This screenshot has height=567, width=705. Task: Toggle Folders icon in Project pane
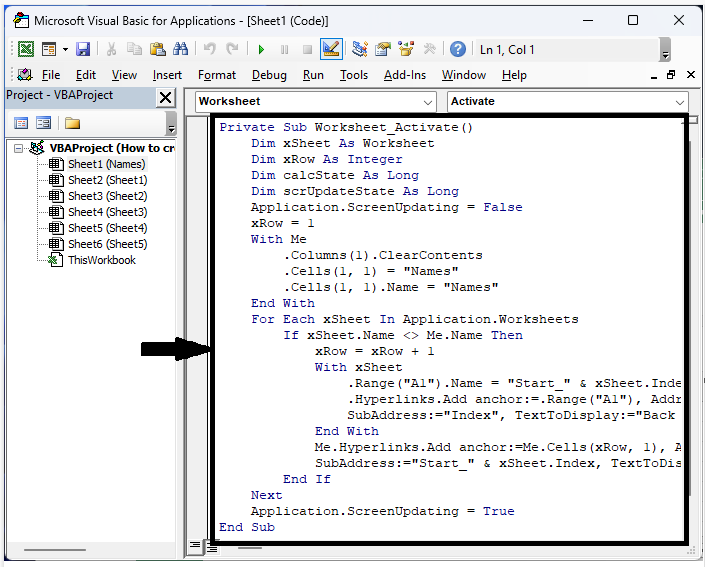pos(72,123)
